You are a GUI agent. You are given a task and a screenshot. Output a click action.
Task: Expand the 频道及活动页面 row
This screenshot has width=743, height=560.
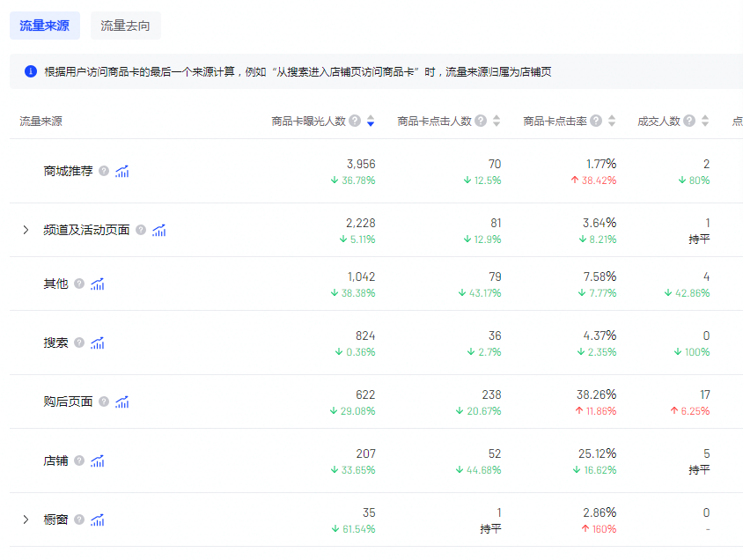point(25,230)
